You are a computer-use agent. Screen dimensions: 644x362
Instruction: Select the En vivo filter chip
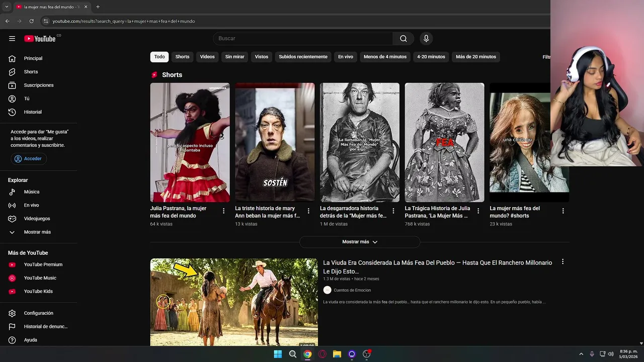coord(346,57)
